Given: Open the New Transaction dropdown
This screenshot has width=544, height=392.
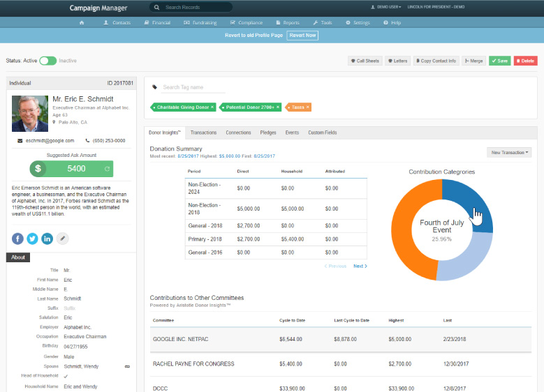Looking at the screenshot, I should pos(509,152).
